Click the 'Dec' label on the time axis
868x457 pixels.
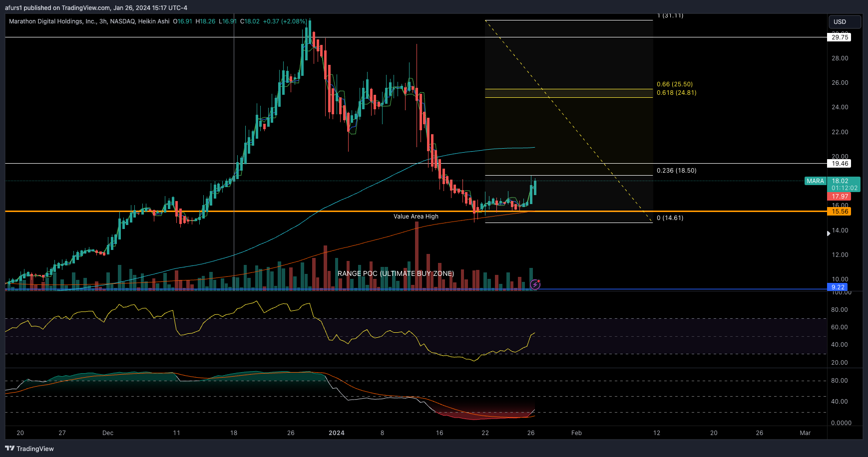click(x=108, y=433)
